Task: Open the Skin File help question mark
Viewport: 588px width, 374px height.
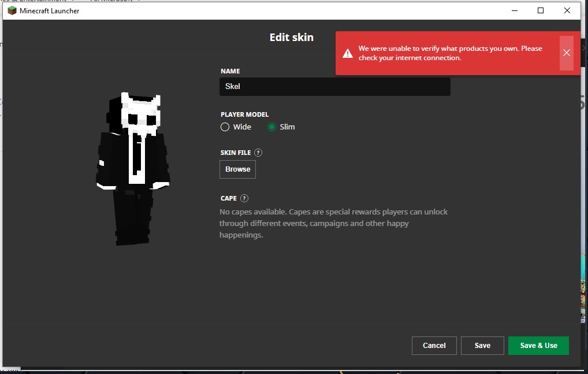Action: [258, 153]
